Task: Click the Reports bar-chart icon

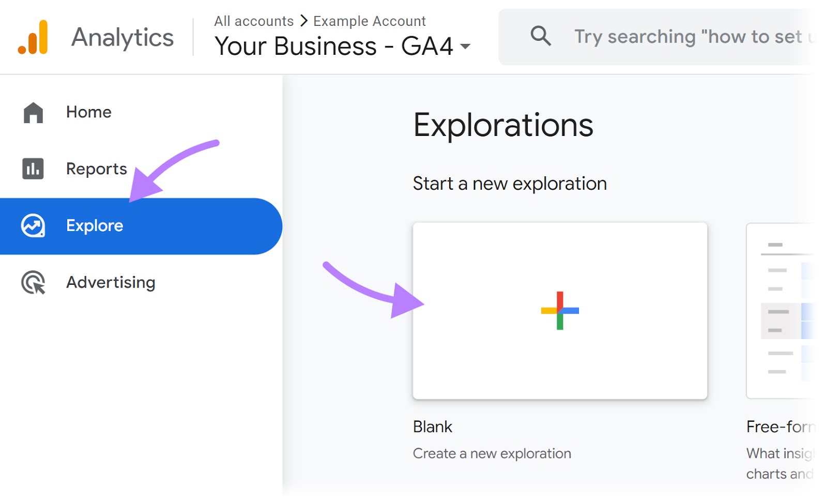Action: coord(32,169)
